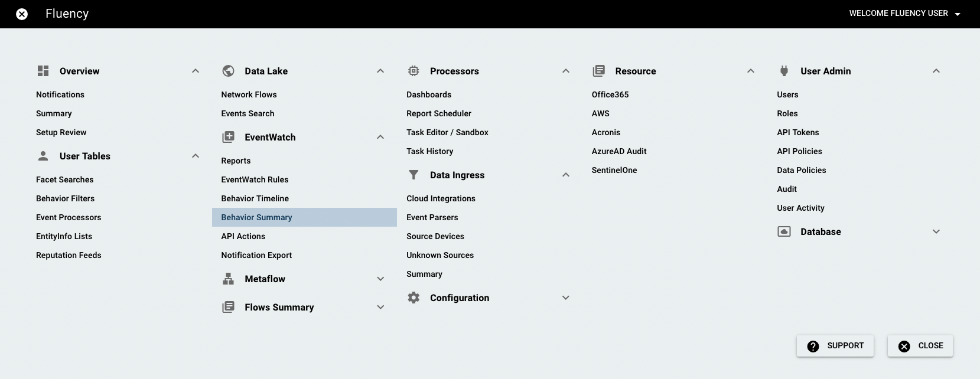This screenshot has width=980, height=379.
Task: Click the User Admin plug icon
Action: (784, 71)
